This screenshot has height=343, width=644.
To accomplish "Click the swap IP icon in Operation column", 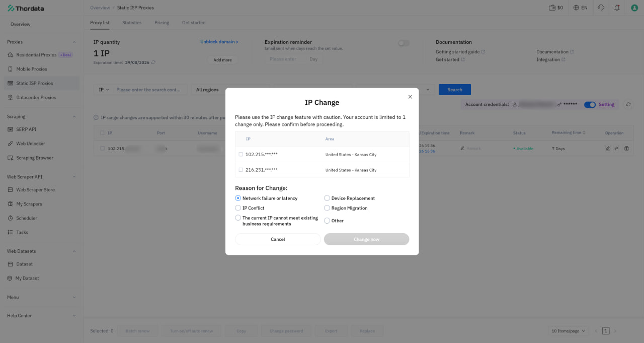I will pyautogui.click(x=616, y=149).
